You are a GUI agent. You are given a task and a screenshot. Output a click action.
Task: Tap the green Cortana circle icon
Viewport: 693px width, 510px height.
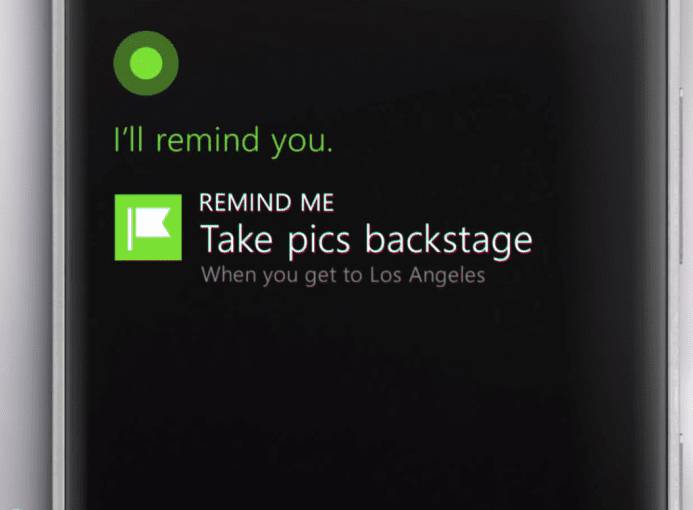point(146,63)
